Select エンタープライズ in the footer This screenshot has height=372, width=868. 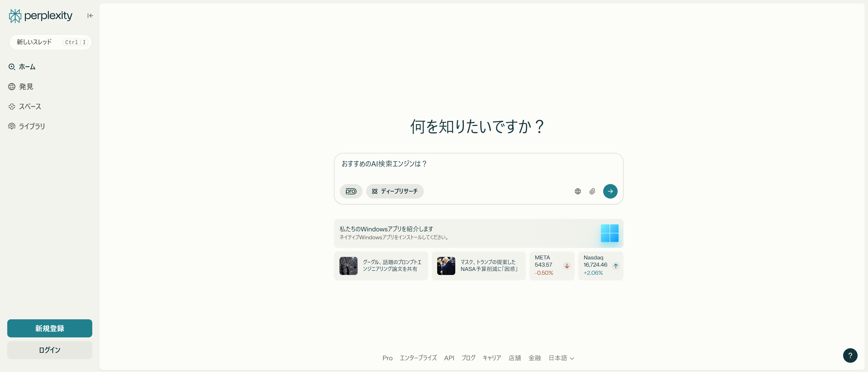click(x=418, y=358)
